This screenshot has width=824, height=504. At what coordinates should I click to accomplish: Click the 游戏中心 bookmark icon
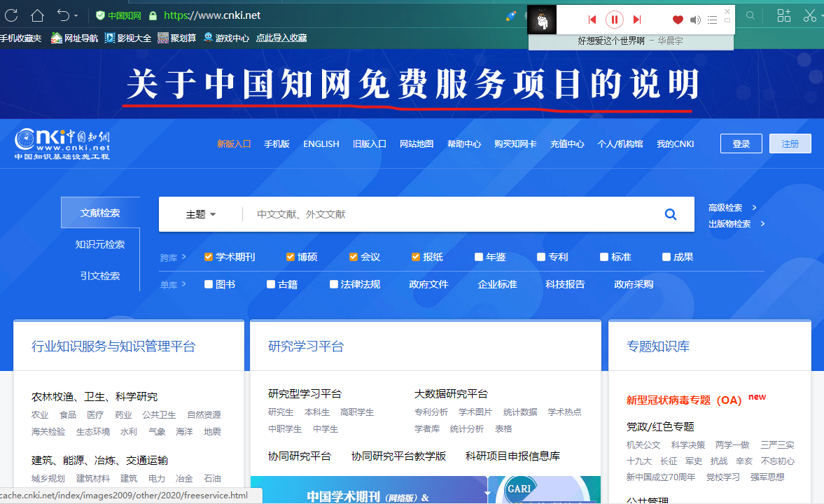pos(209,38)
